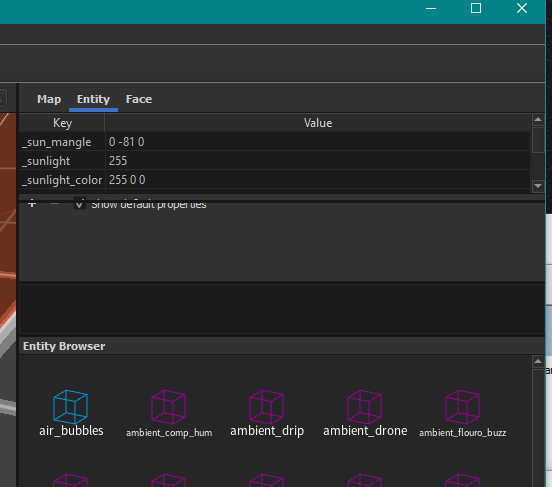Select the _sun_mangle key cell
The width and height of the screenshot is (552, 487).
click(62, 142)
